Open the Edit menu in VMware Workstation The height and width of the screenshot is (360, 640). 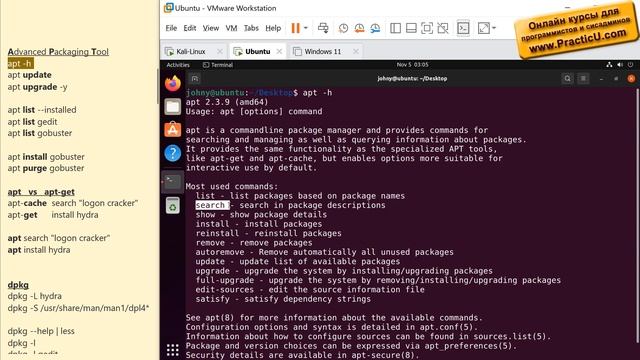(189, 28)
